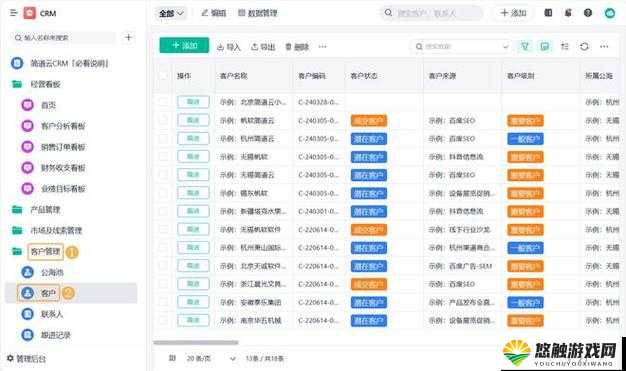Screen dimensions: 626x371
Task: Open the 全部 view dropdown
Action: [x=171, y=13]
